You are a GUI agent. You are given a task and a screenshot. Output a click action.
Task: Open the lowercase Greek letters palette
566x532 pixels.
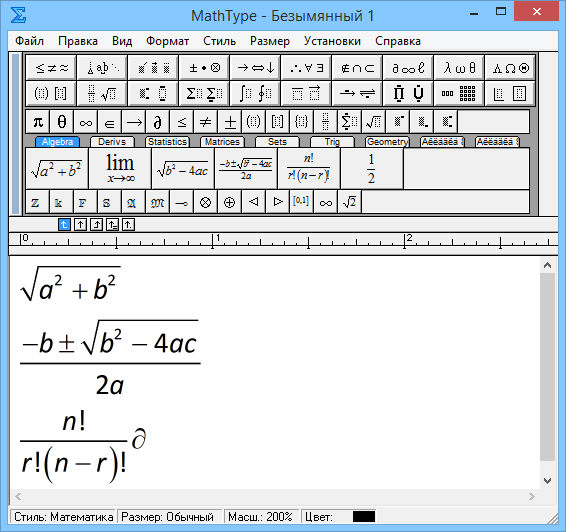pyautogui.click(x=458, y=67)
